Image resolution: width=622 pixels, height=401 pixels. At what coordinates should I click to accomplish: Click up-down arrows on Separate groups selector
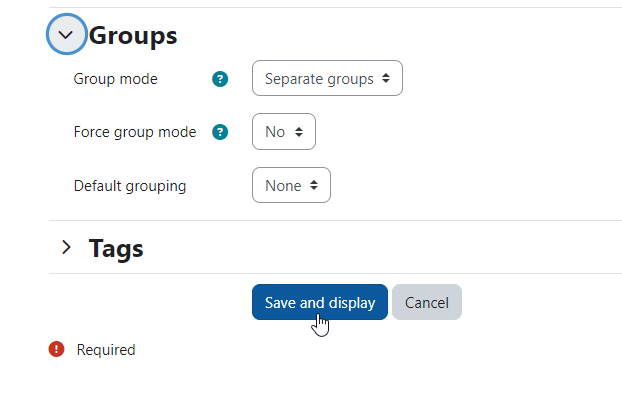[x=386, y=78]
